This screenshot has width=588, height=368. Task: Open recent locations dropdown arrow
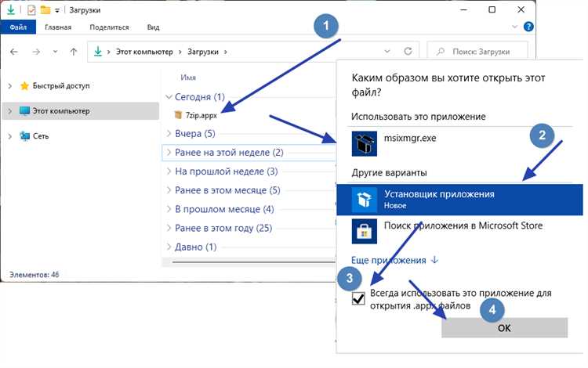[x=55, y=52]
